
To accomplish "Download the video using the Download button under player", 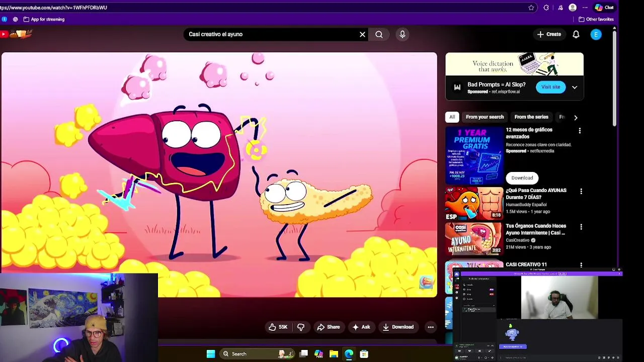I will pyautogui.click(x=398, y=327).
